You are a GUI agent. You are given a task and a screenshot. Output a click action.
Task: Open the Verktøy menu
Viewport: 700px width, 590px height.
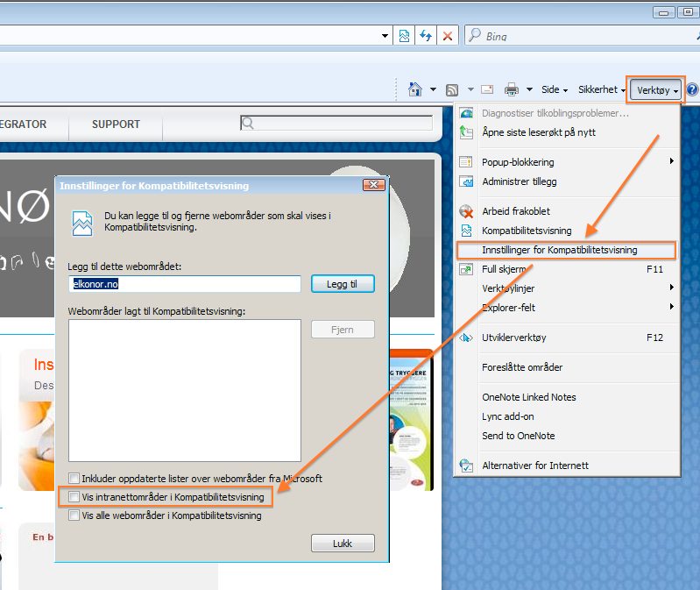[x=655, y=90]
